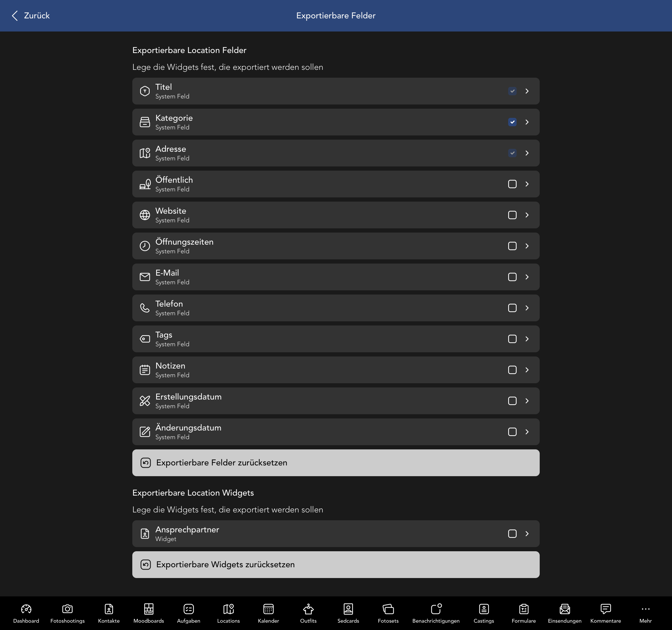The width and height of the screenshot is (672, 630).
Task: Expand the Website row chevron
Action: click(527, 215)
